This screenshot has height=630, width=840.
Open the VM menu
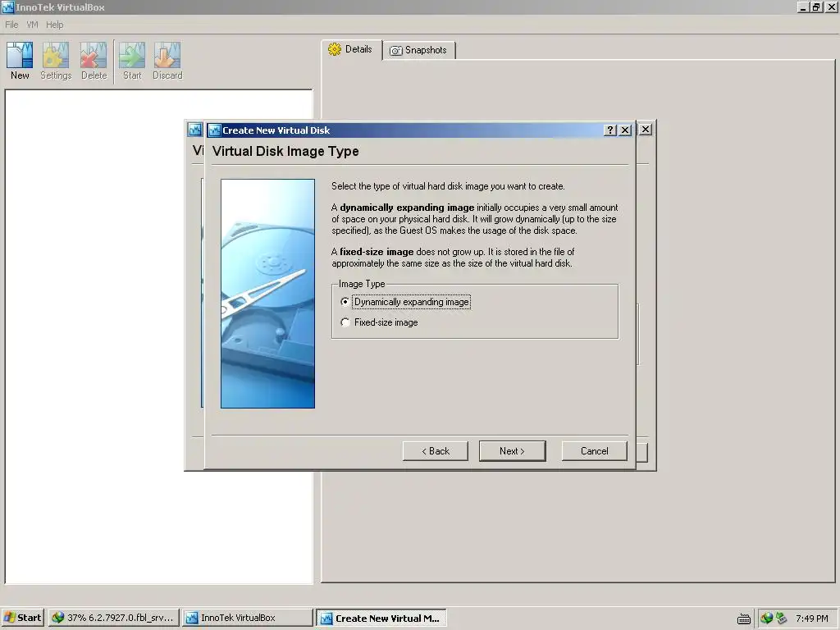[x=32, y=25]
